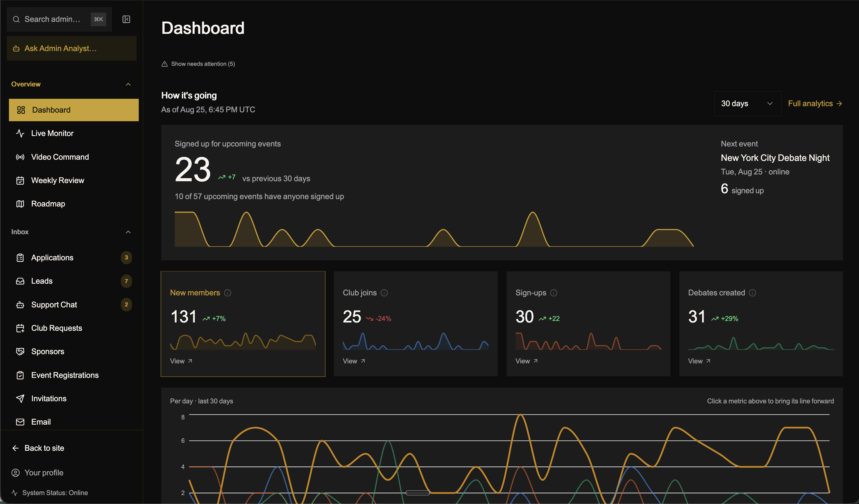Click View link under Sign-ups
859x504 pixels.
coord(527,361)
